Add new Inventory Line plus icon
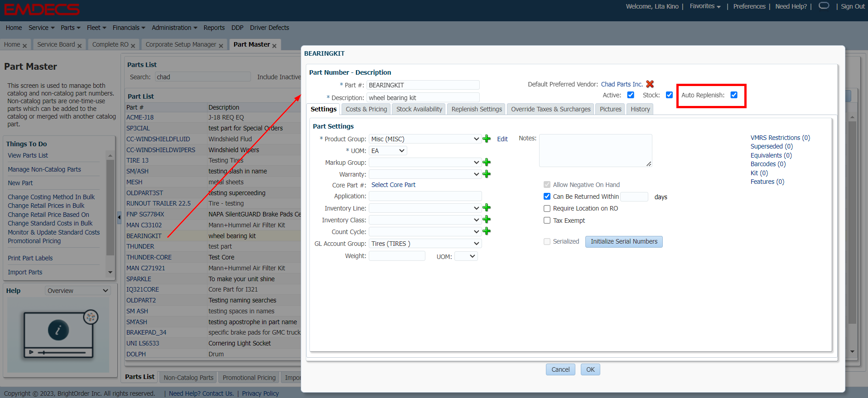The width and height of the screenshot is (868, 398). 487,208
